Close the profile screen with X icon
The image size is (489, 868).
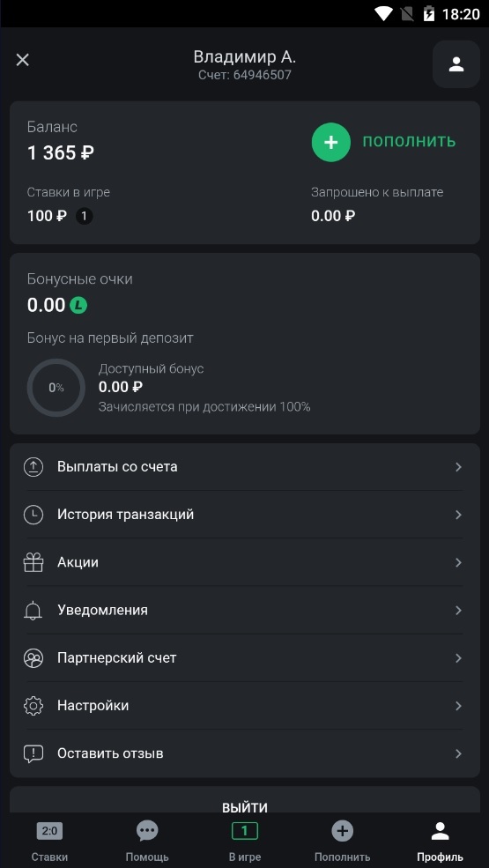click(22, 60)
